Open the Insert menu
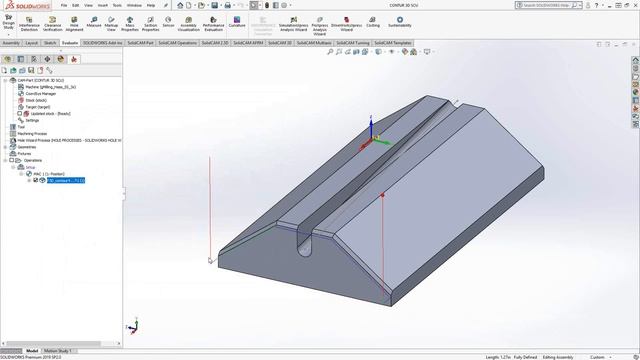 coord(103,5)
